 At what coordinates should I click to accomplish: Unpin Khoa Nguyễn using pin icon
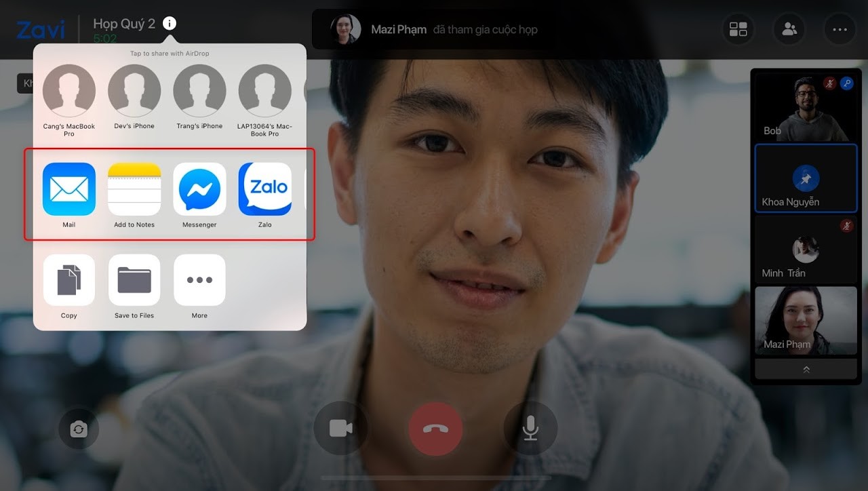[806, 179]
